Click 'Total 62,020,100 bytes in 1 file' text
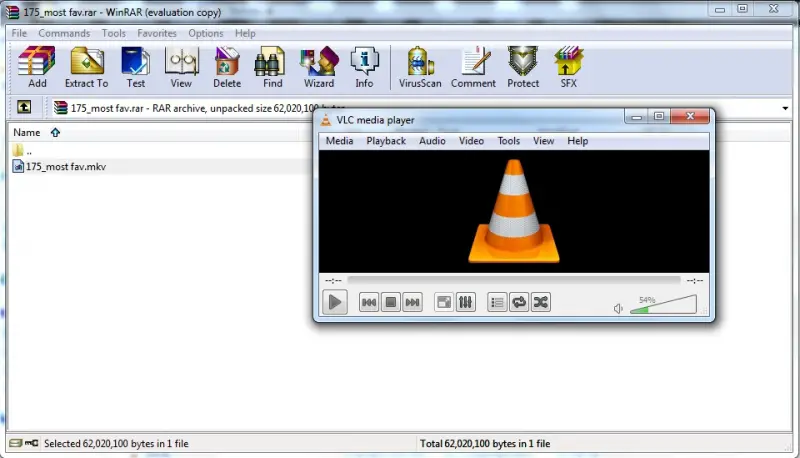 pyautogui.click(x=485, y=444)
